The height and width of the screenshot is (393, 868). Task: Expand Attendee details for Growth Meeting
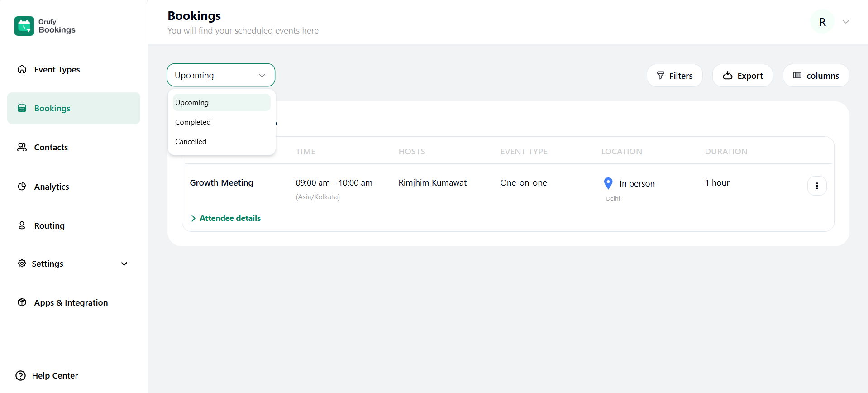point(225,218)
